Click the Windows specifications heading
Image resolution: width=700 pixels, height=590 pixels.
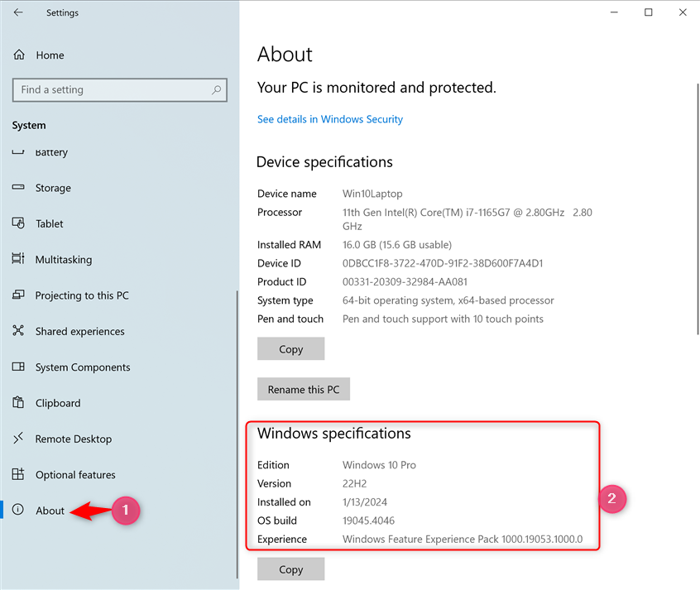click(334, 434)
